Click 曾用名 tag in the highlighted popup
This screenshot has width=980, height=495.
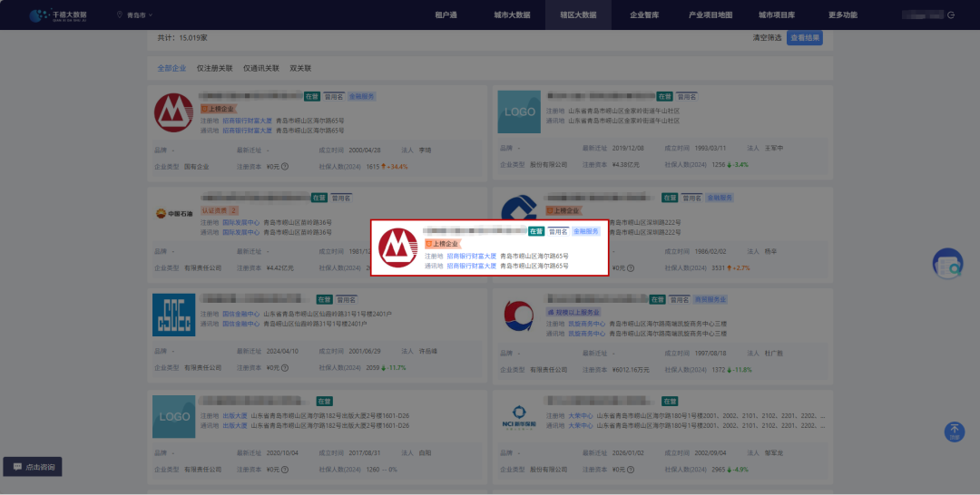click(x=558, y=231)
